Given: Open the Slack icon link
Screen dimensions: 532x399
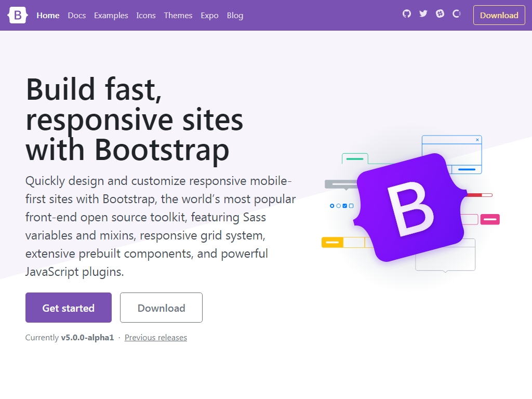Looking at the screenshot, I should [x=440, y=14].
